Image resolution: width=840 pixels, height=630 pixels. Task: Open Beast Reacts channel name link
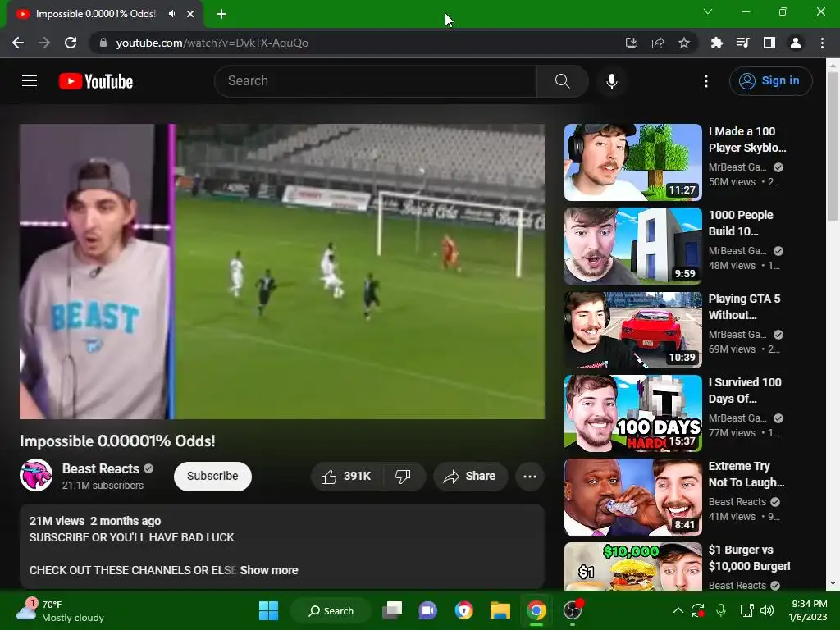pyautogui.click(x=101, y=468)
